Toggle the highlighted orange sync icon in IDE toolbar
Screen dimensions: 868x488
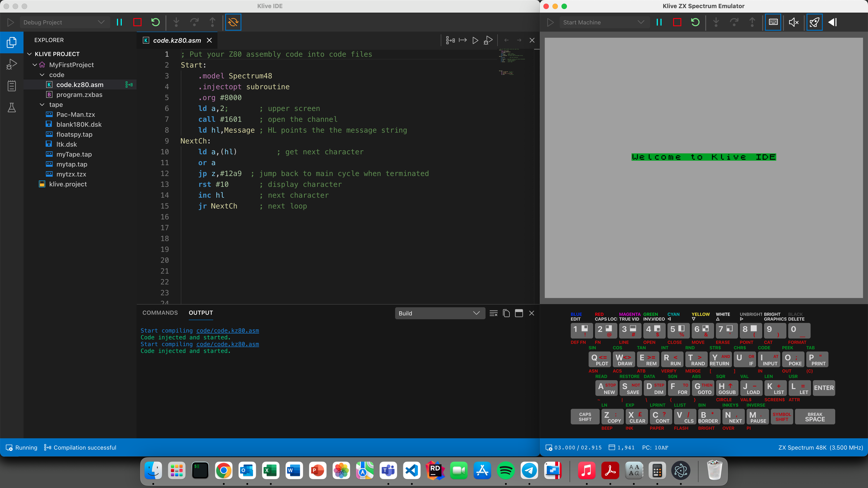pos(233,22)
